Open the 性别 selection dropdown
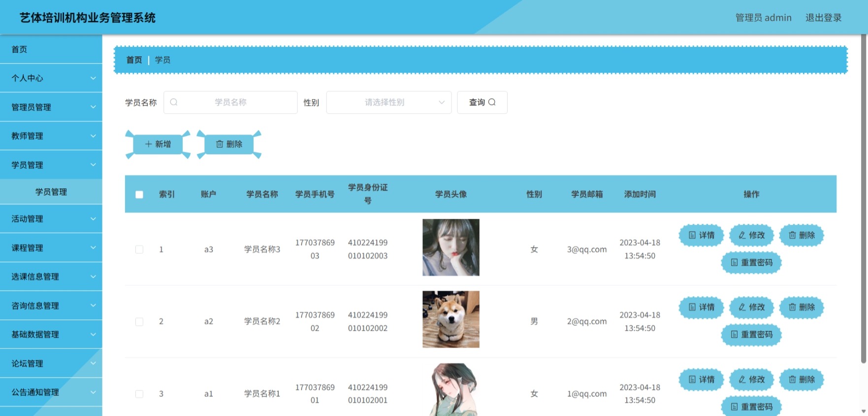Viewport: 868px width, 416px height. [388, 102]
